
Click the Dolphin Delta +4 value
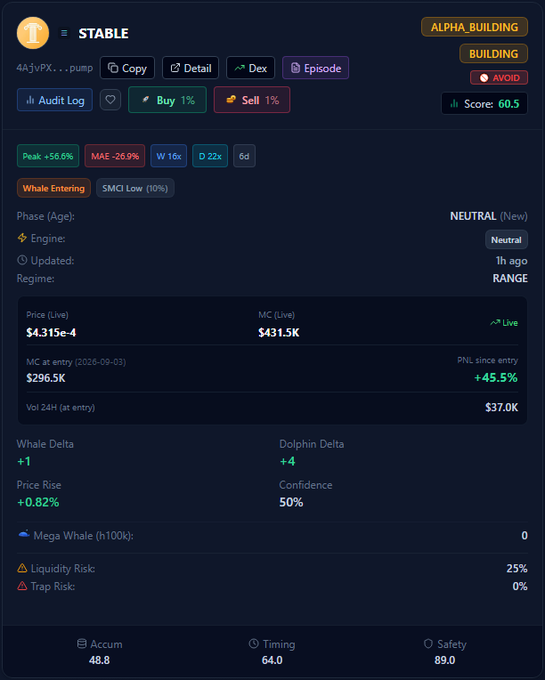click(287, 461)
